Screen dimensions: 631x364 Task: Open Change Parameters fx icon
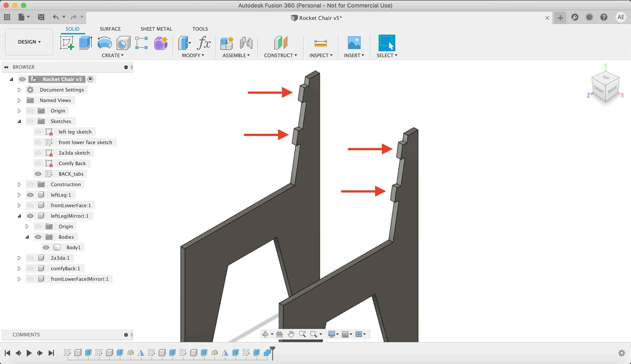(204, 43)
